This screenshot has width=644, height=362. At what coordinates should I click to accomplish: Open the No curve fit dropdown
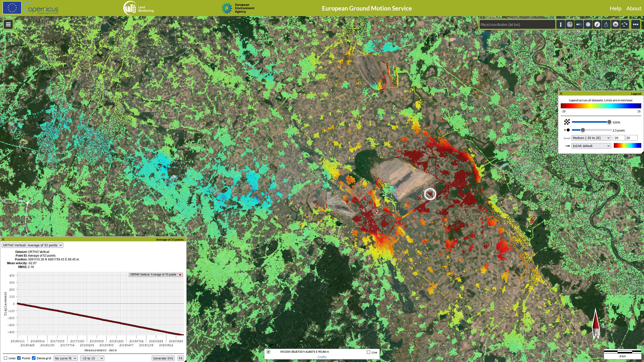click(65, 358)
